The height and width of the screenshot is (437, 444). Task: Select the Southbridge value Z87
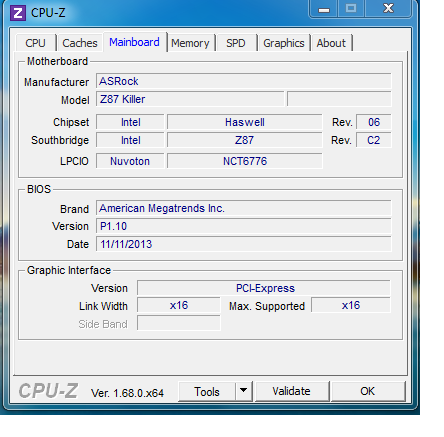tap(245, 140)
